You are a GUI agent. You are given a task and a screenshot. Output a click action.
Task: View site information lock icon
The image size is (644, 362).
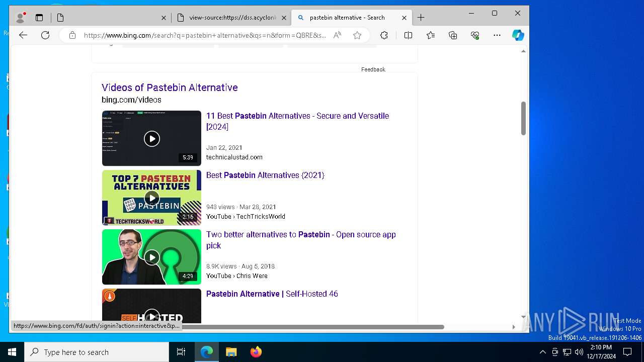coord(72,35)
